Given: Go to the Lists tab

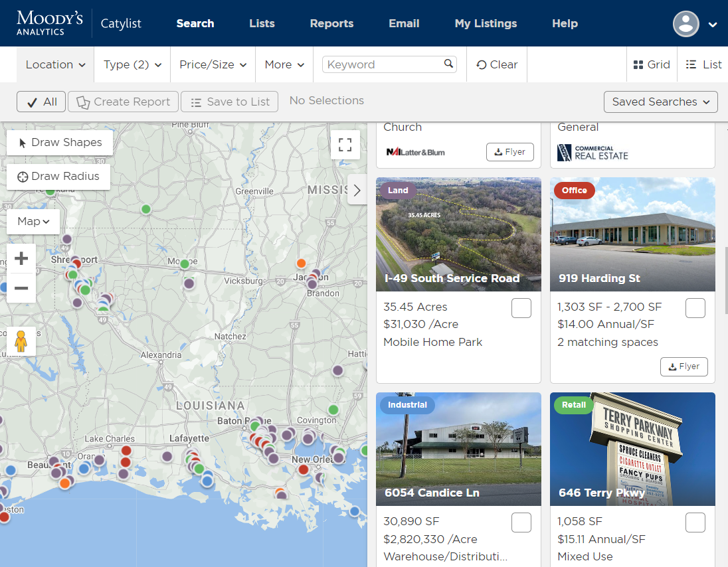Looking at the screenshot, I should (x=262, y=24).
